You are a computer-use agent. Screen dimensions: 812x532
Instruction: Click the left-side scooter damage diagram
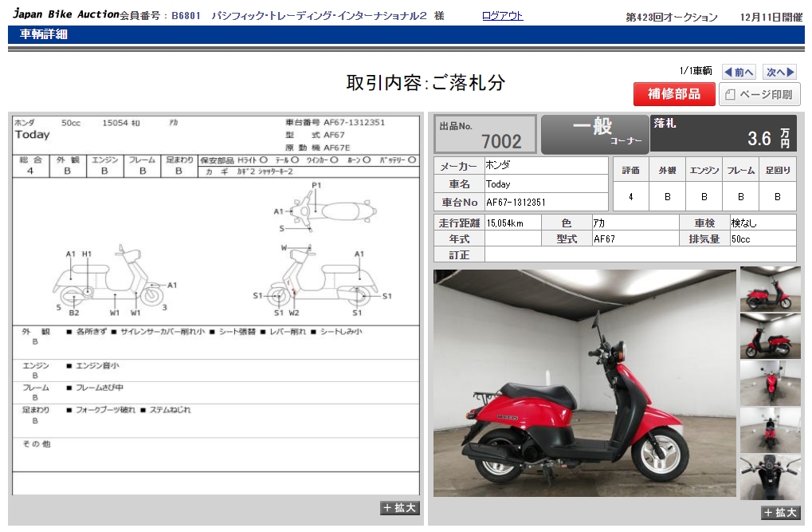[x=115, y=281]
